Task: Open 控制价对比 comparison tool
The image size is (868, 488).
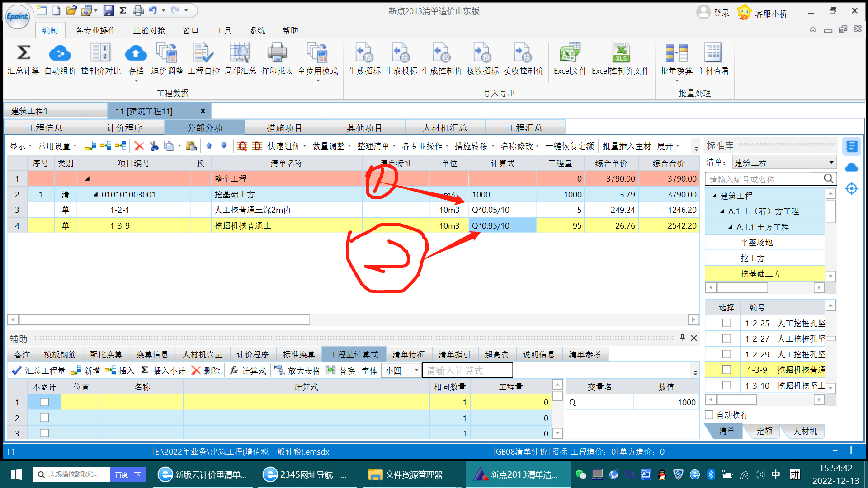Action: tap(100, 52)
